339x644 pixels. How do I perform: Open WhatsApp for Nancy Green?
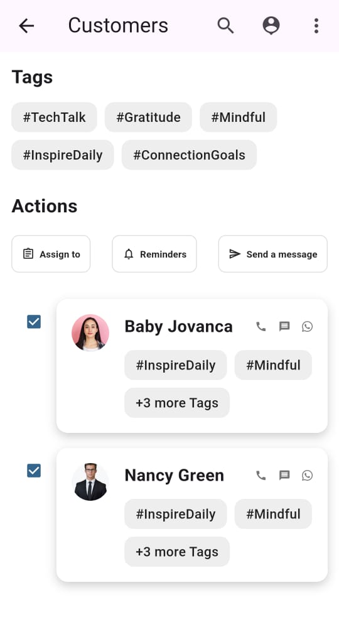pos(308,475)
